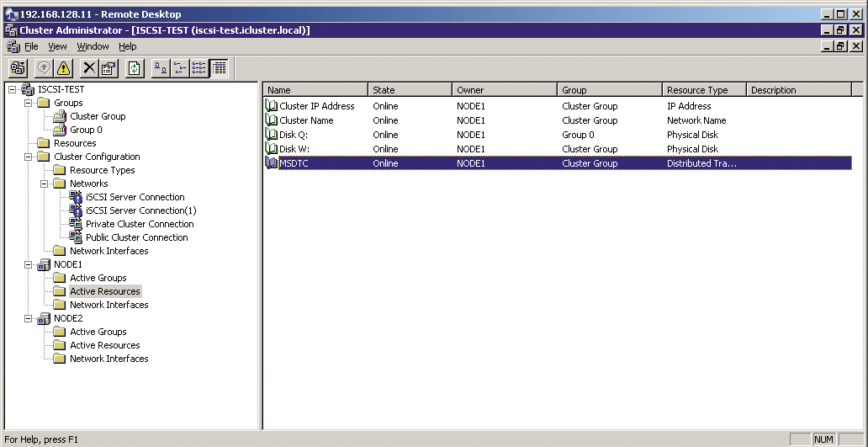Sort by Resource Type column header

point(705,90)
